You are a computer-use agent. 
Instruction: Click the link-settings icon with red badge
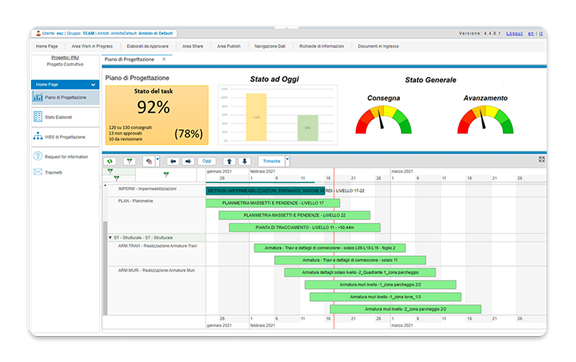pyautogui.click(x=149, y=161)
